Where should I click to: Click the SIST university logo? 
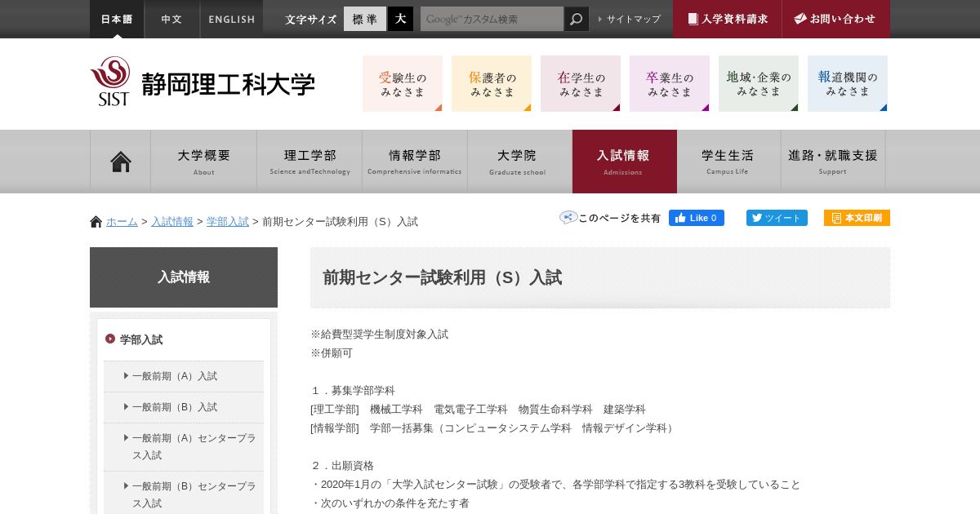coord(110,81)
